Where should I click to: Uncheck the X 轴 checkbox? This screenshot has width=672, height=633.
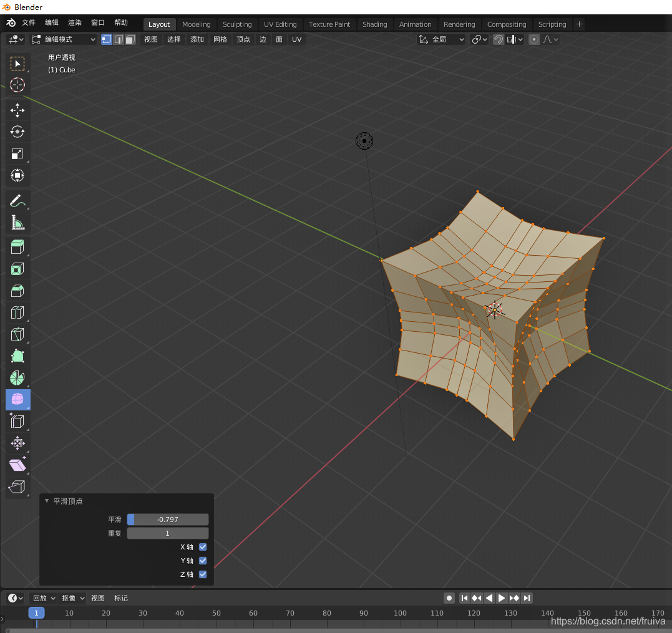[x=203, y=547]
